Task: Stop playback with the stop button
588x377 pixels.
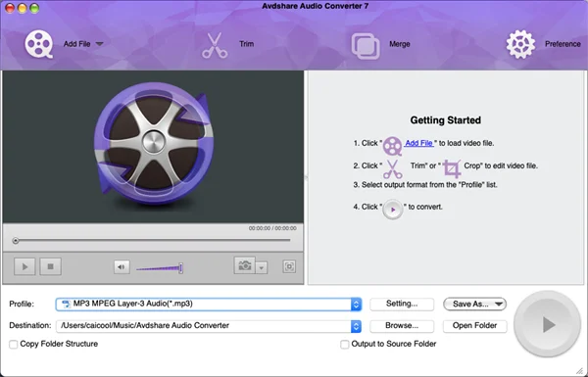Action: pos(50,266)
